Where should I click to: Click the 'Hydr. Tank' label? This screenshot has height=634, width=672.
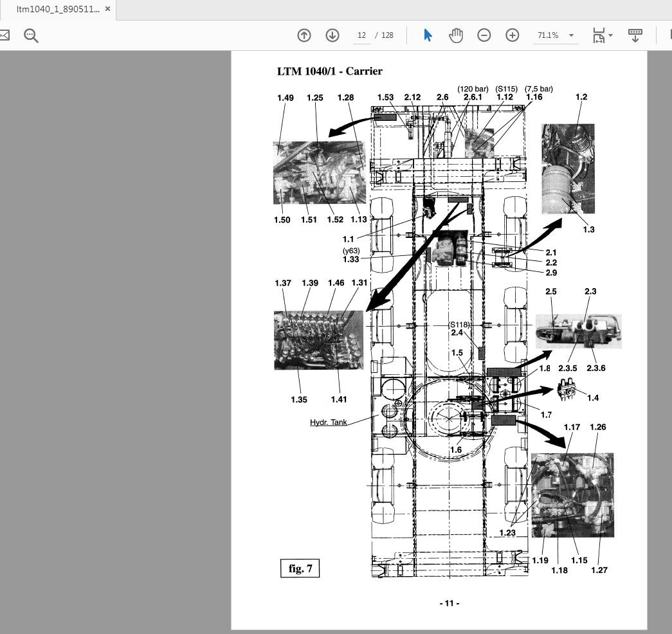pyautogui.click(x=329, y=422)
